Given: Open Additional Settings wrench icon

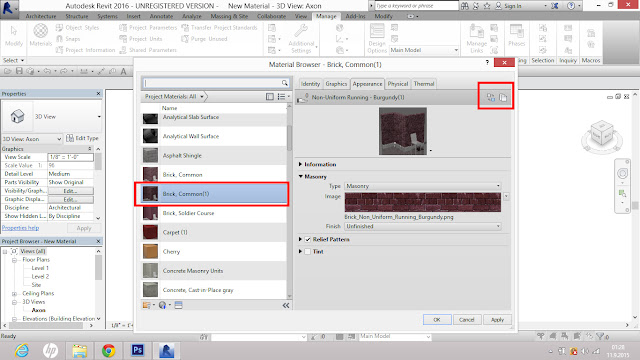Looking at the screenshot, I should [301, 32].
